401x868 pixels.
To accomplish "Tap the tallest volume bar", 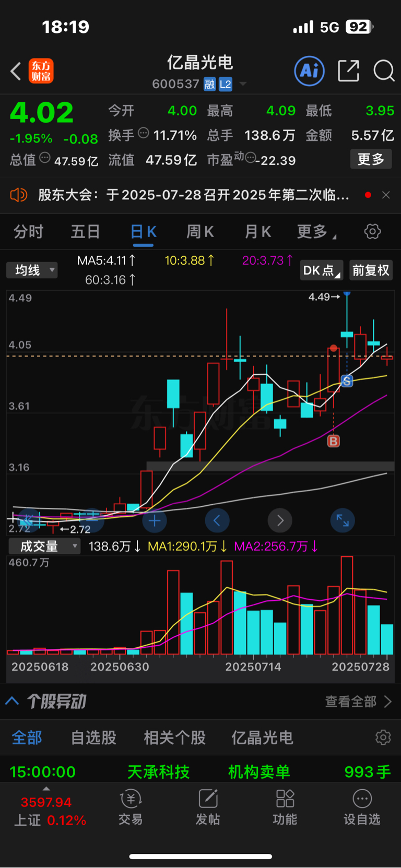I will (347, 605).
